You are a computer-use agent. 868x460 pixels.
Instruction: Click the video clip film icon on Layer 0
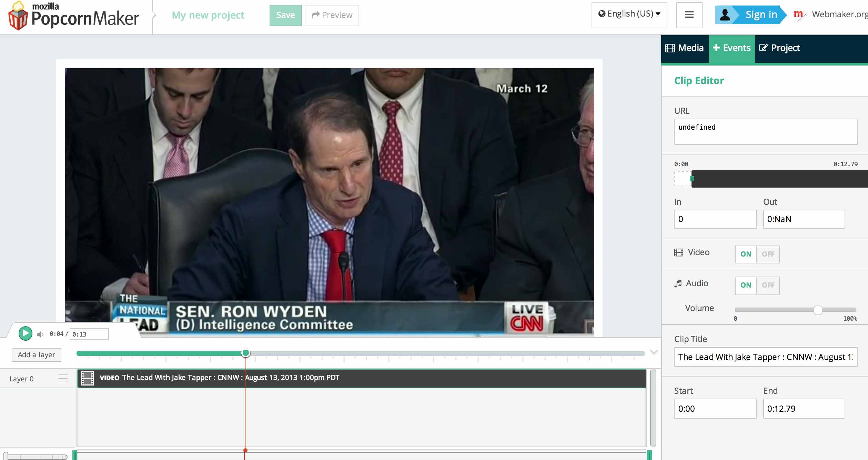point(88,378)
